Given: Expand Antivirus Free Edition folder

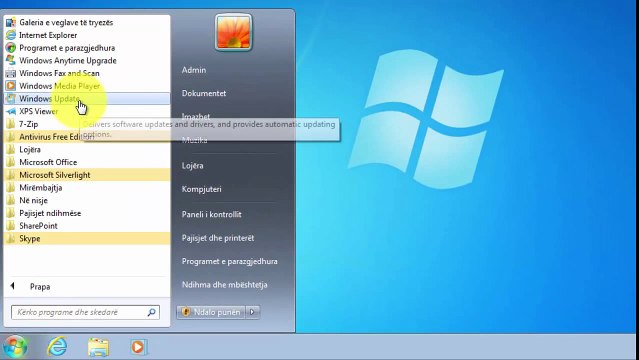Looking at the screenshot, I should [87, 137].
